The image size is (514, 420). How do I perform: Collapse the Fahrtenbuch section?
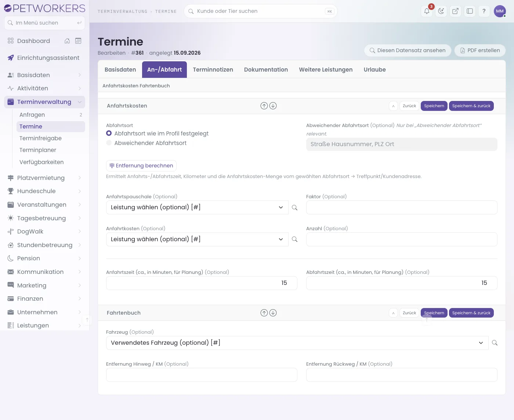[x=393, y=313]
